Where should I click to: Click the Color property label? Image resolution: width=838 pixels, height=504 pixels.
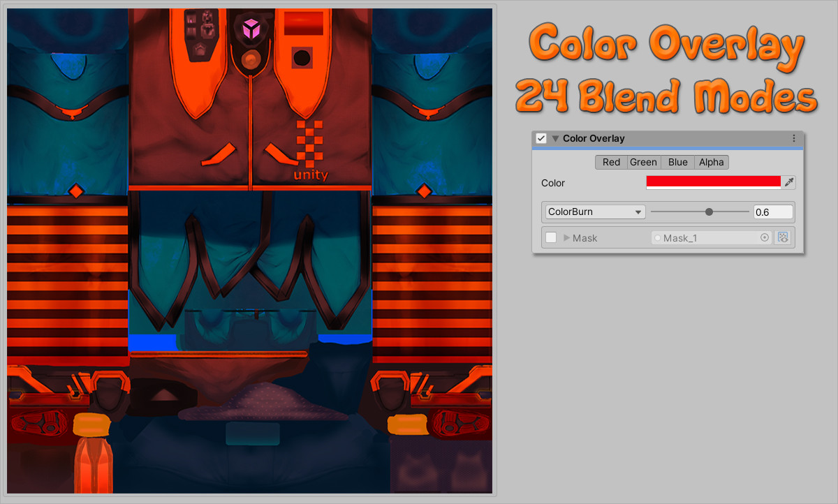point(553,183)
